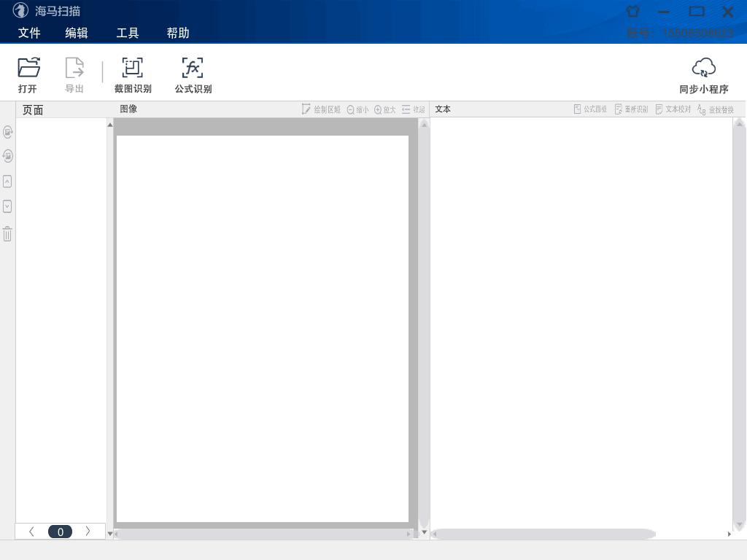747x560 pixels.
Task: Open the 工具 menu
Action: pos(127,33)
